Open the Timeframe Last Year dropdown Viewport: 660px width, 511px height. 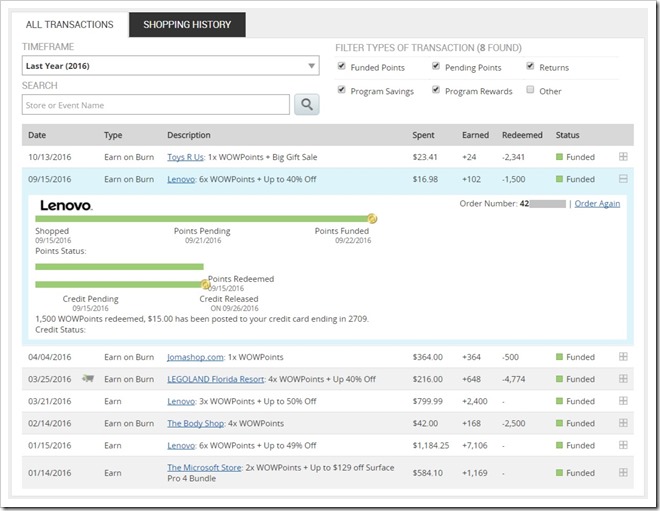click(170, 66)
